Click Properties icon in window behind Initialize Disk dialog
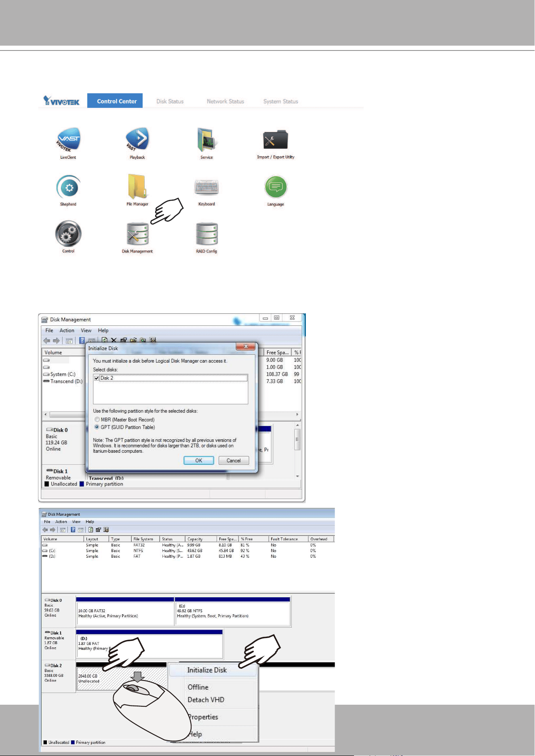Screen dimensions: 535x756 click(x=123, y=340)
